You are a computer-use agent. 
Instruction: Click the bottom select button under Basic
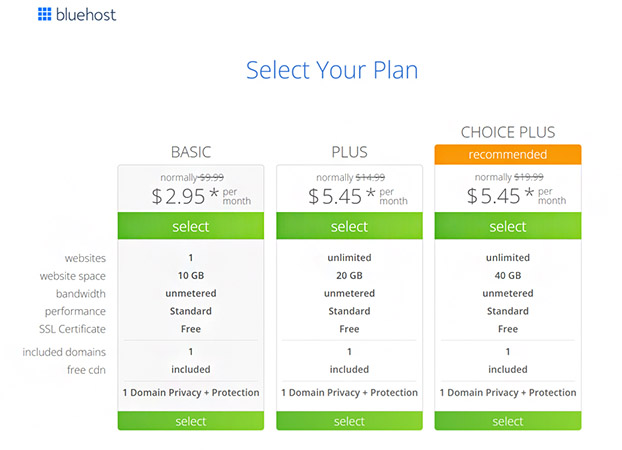tap(191, 421)
